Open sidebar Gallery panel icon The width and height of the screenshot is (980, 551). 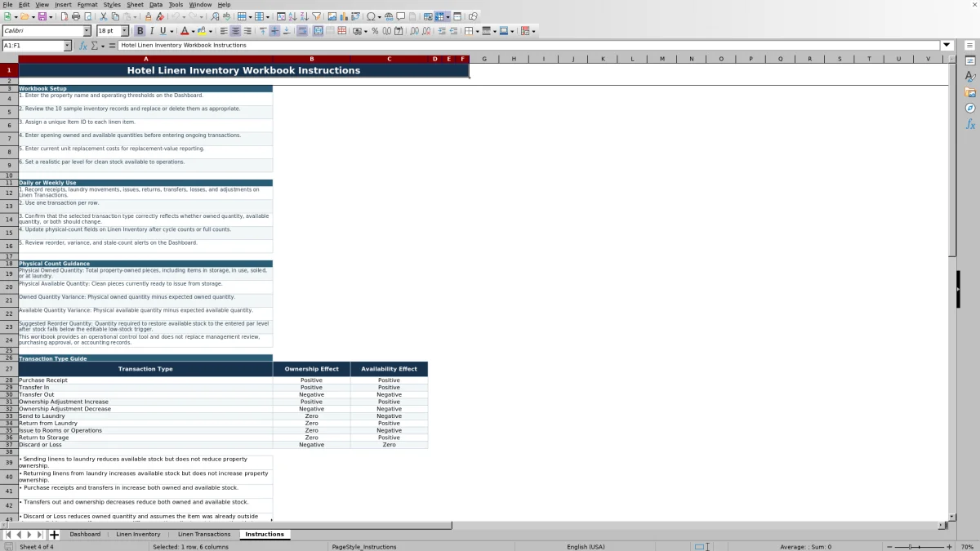click(x=970, y=92)
